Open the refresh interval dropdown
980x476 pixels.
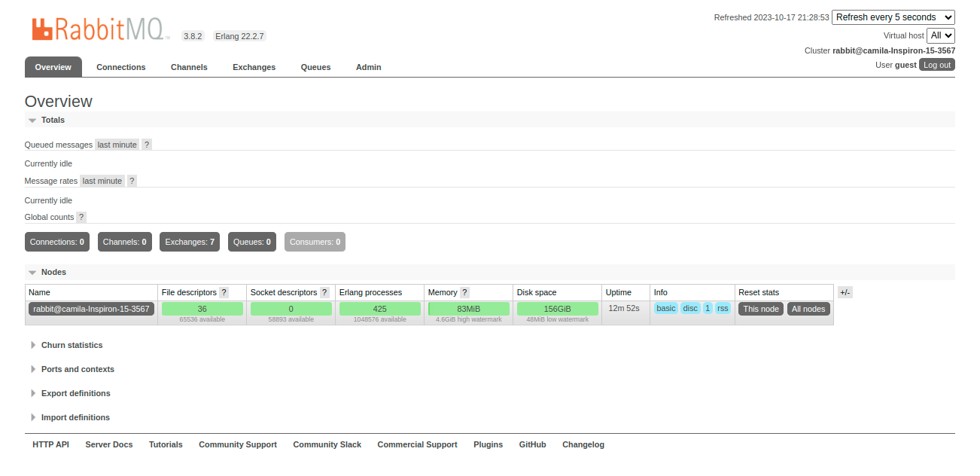(x=893, y=17)
